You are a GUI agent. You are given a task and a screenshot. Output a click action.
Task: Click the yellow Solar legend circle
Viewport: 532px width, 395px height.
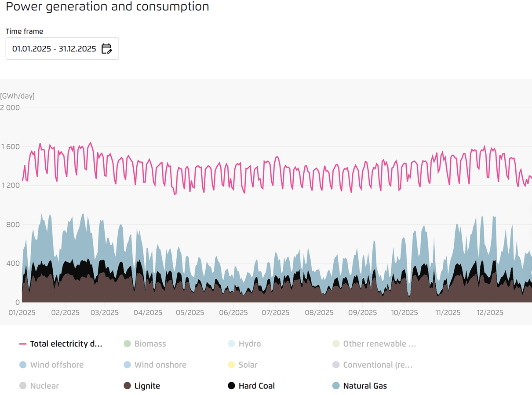coord(231,365)
